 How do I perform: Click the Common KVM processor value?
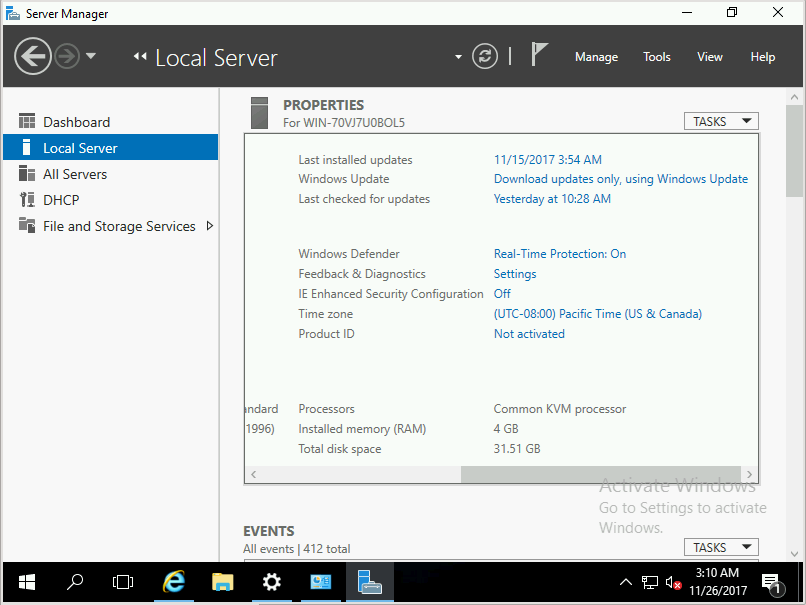tap(560, 409)
